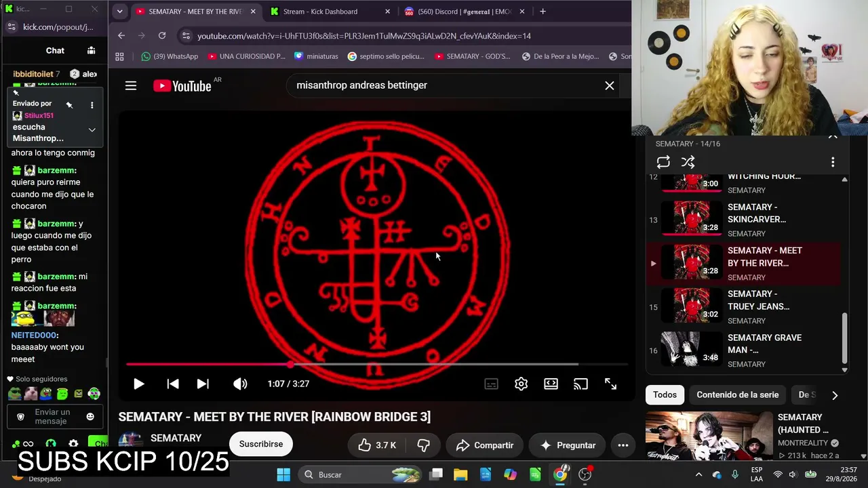The image size is (868, 488).
Task: Click the taskbar Buscar search box
Action: pyautogui.click(x=361, y=474)
